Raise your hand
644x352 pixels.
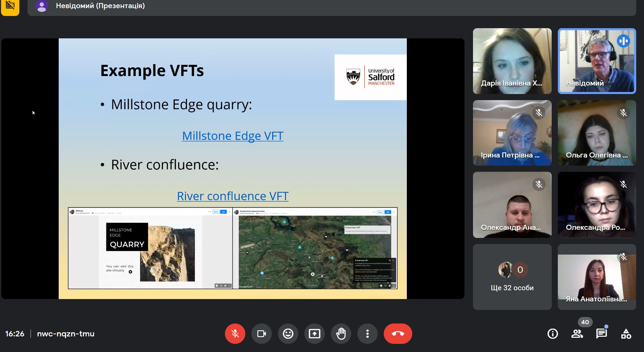pyautogui.click(x=341, y=334)
